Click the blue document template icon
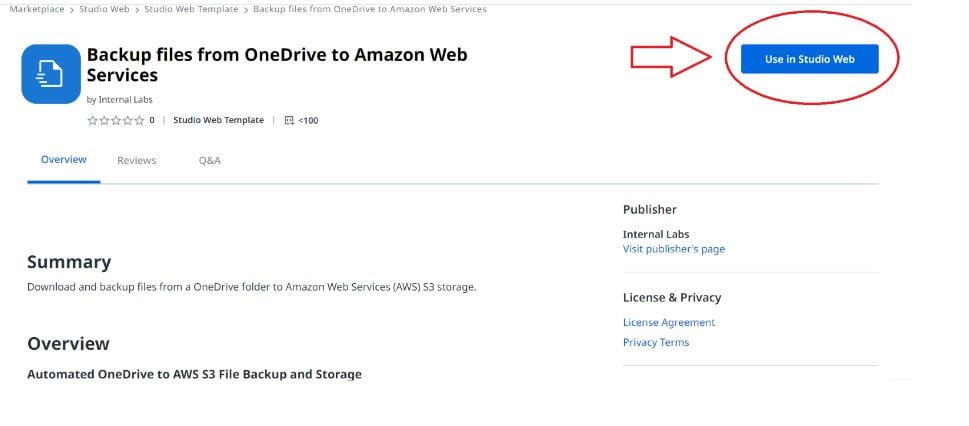Viewport: 969px width, 426px height. coord(51,74)
